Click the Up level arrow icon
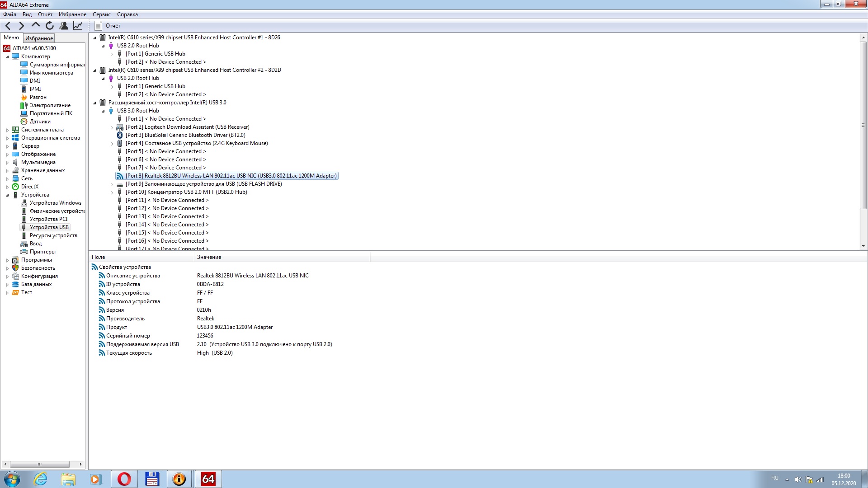 [36, 25]
